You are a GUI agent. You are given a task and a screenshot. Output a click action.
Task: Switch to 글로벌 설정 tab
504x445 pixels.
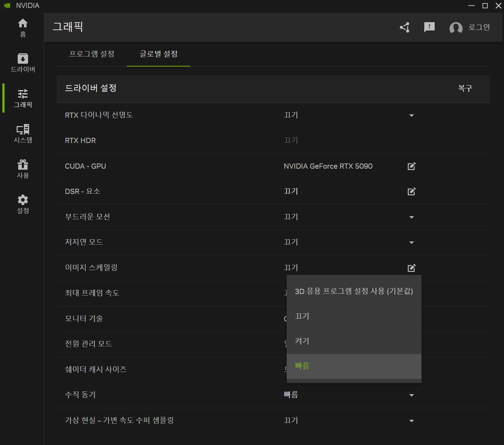(x=158, y=54)
